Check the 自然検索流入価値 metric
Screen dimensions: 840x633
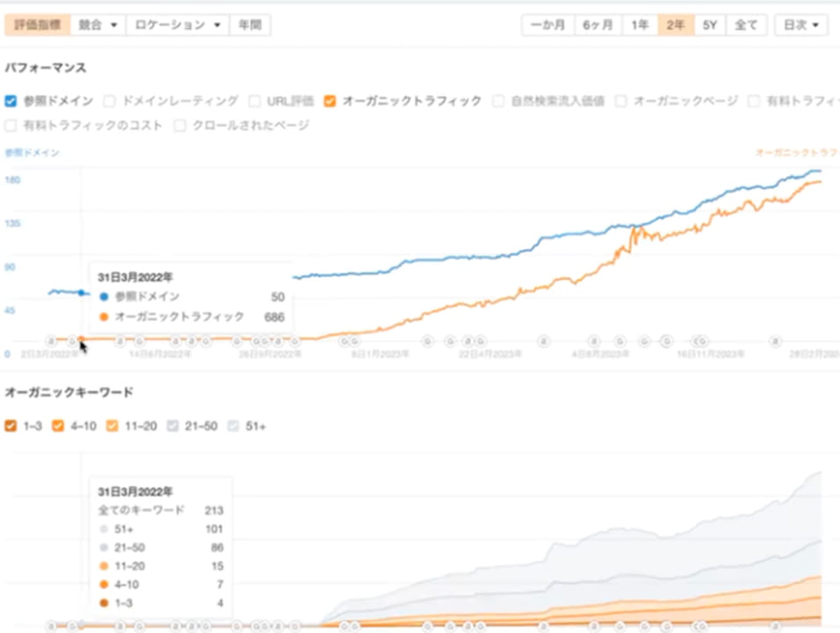pyautogui.click(x=498, y=101)
